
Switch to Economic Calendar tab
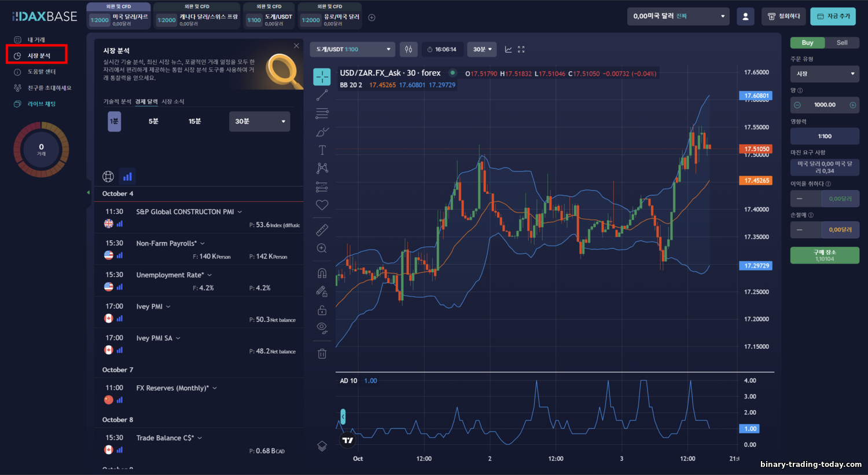pyautogui.click(x=146, y=101)
